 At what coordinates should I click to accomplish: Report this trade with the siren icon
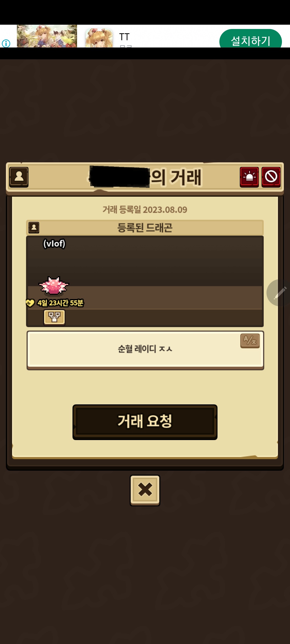[249, 177]
